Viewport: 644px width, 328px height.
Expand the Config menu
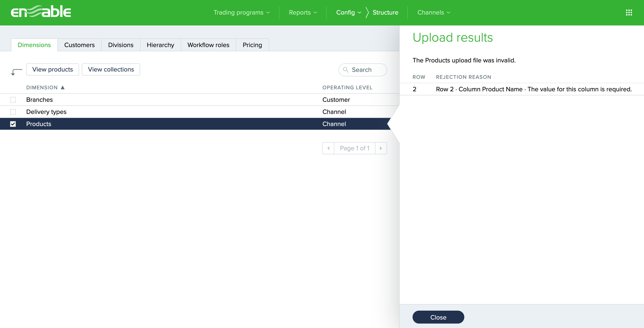[348, 13]
